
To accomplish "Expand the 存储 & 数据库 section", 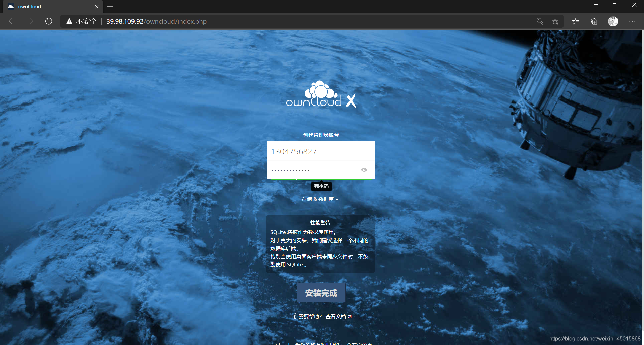I will (x=320, y=199).
